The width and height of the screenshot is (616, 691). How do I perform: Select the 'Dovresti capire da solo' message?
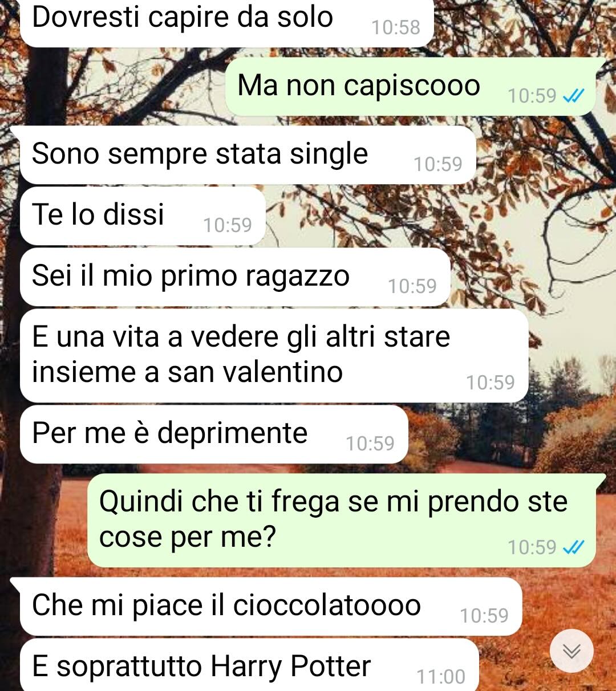tap(227, 22)
